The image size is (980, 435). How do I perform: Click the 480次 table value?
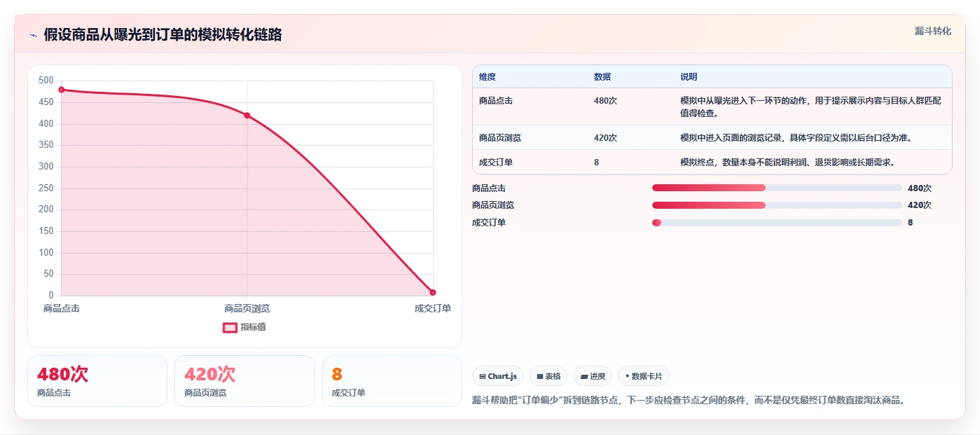(x=605, y=101)
